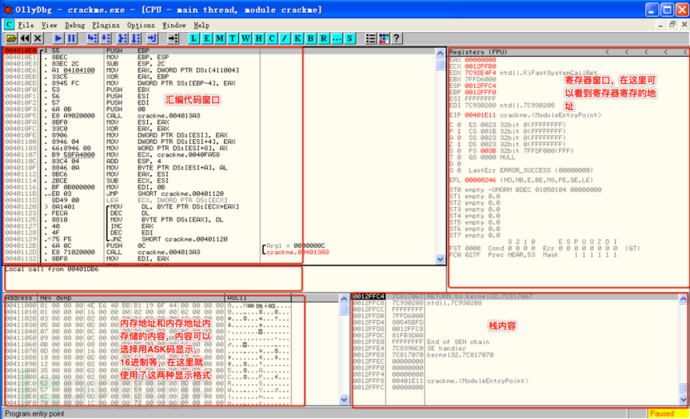Click Execute till return toolbar icon

tap(152, 38)
